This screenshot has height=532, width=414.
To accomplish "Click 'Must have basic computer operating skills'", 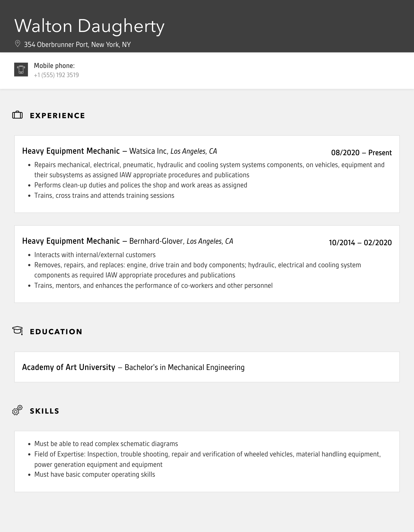I will 95,474.
